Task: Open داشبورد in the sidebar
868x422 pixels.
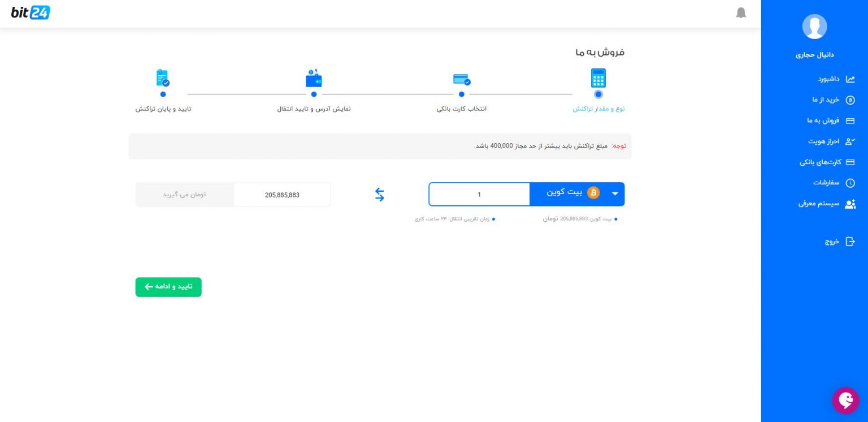Action: click(836, 79)
